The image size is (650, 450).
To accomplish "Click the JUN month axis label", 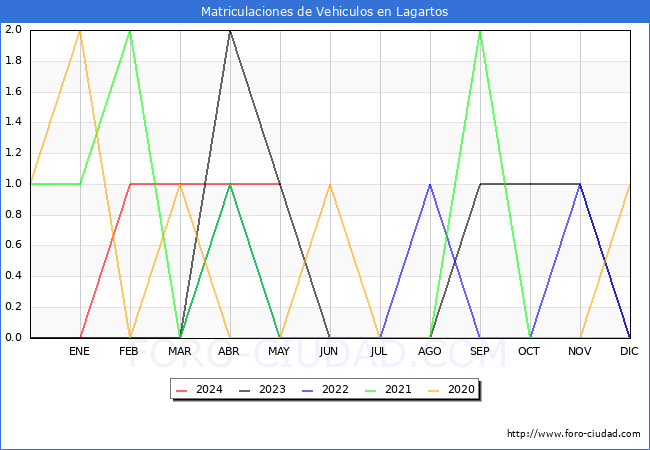I will pyautogui.click(x=329, y=351).
